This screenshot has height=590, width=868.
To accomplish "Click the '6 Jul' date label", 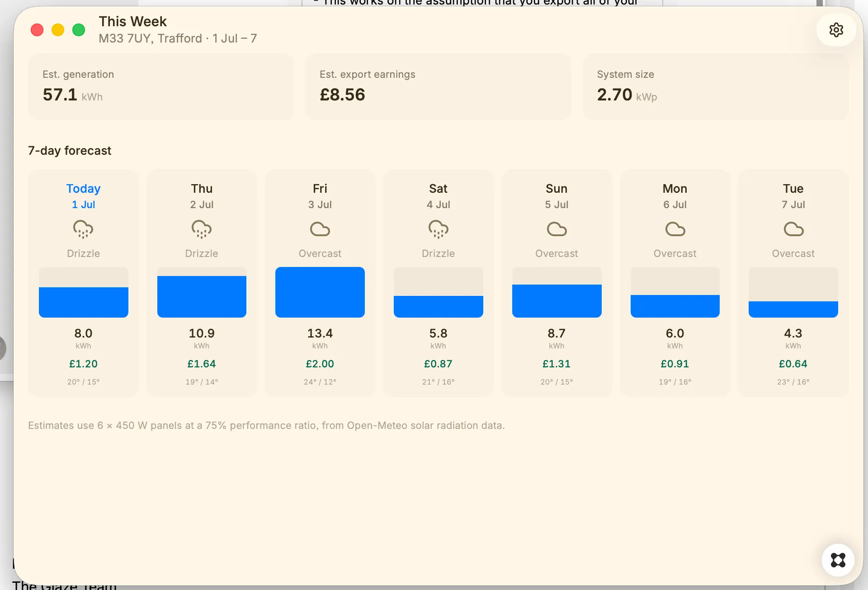I will (675, 205).
